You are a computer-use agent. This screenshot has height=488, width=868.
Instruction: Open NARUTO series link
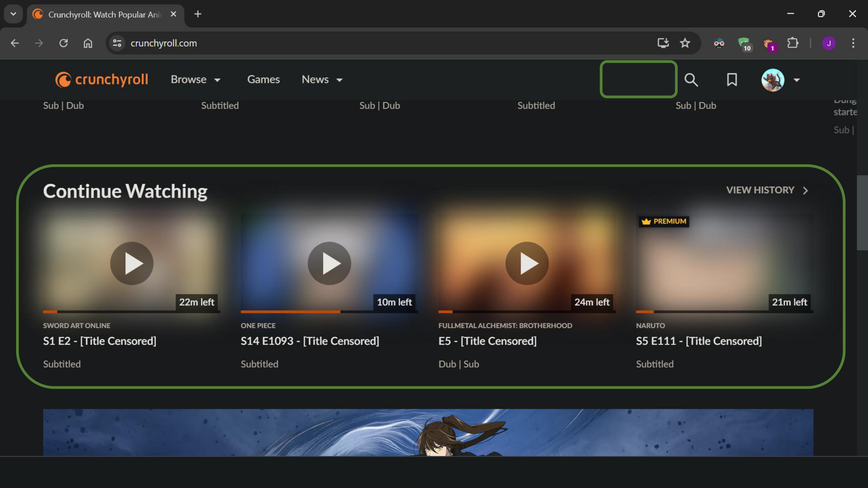click(650, 326)
